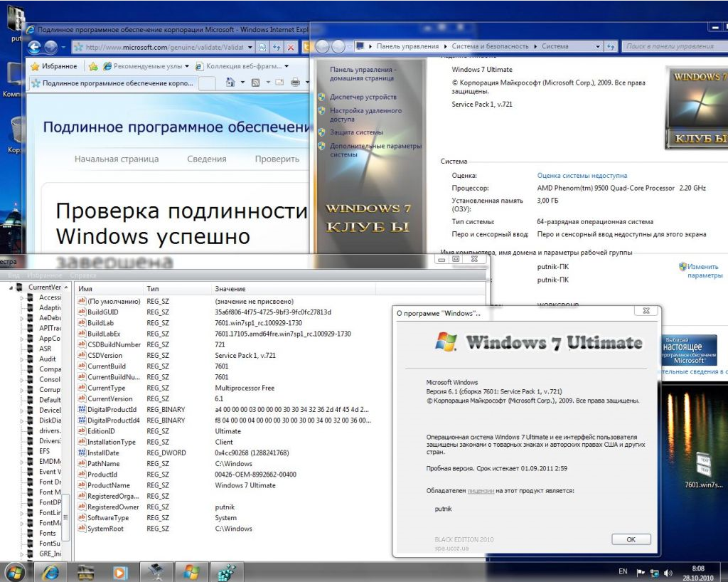Click the volume speaker icon in system tray
This screenshot has height=582, width=728.
pyautogui.click(x=668, y=572)
